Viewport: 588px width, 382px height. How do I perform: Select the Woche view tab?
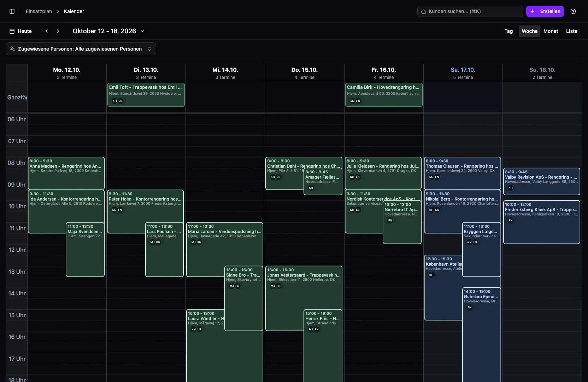(x=529, y=31)
